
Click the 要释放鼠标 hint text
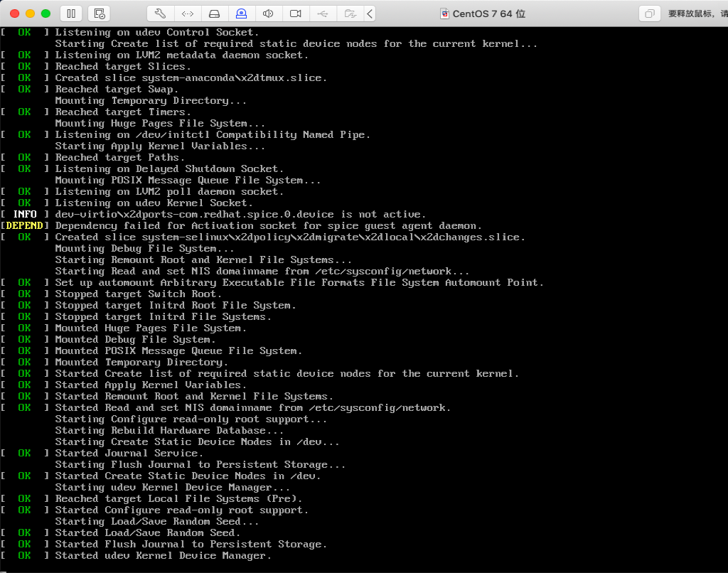tap(697, 14)
